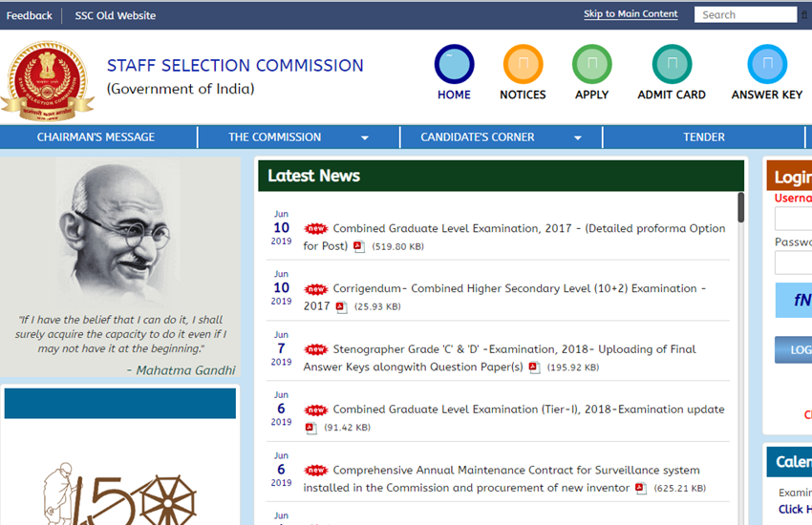Open Combined Graduate Level Examination 2017 news link
The image size is (812, 525).
pyautogui.click(x=528, y=229)
